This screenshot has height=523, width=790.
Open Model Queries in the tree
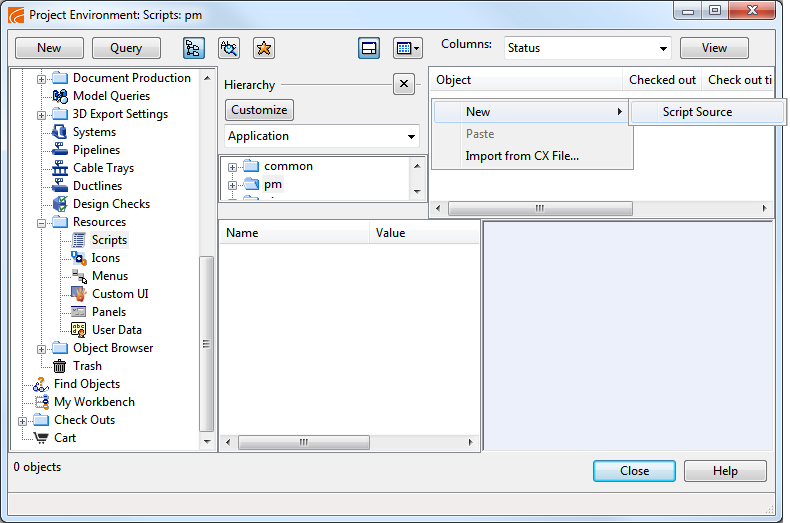coord(111,96)
